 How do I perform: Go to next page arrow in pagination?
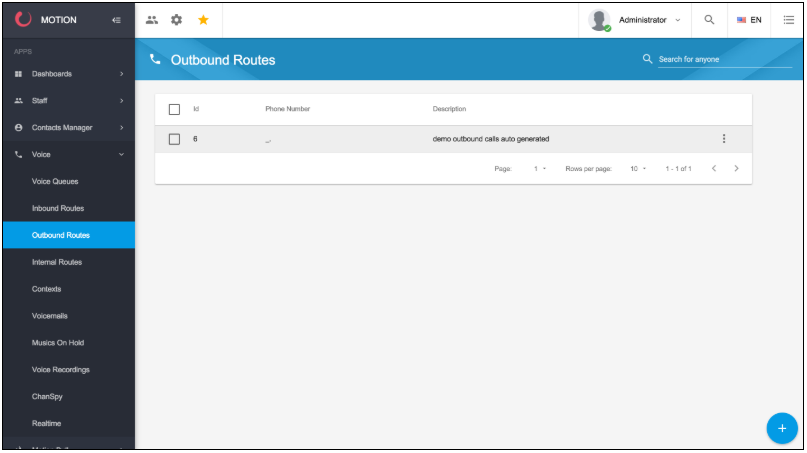click(736, 168)
